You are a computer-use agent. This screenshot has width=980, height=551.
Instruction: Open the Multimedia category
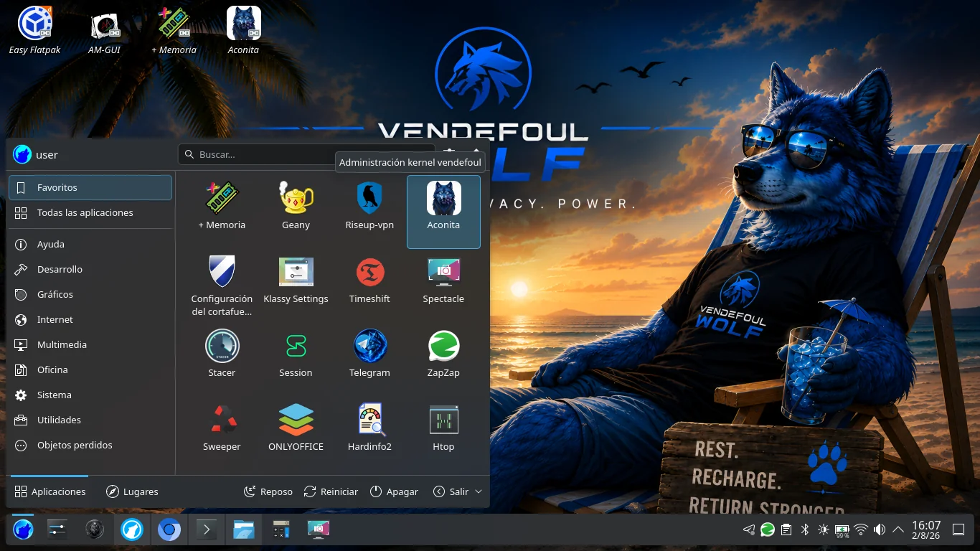tap(90, 344)
